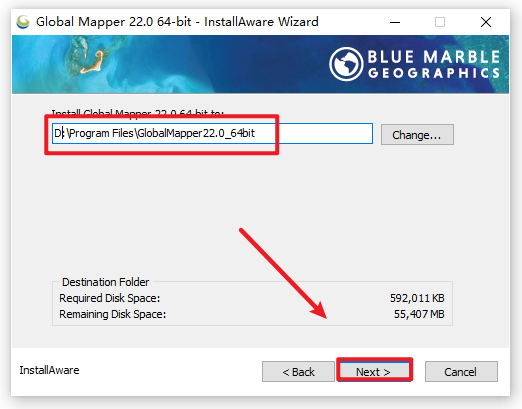
Task: Click the island in the banner image
Action: point(93,62)
